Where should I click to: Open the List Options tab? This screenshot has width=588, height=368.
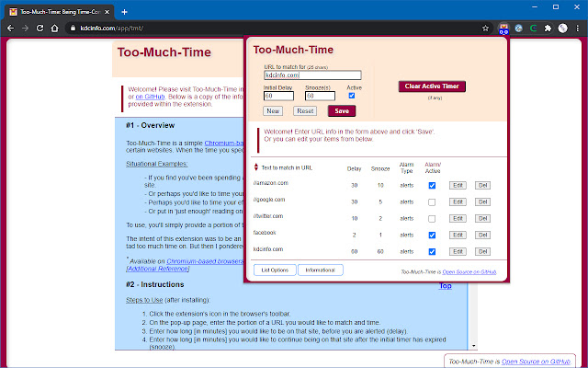[x=275, y=270]
